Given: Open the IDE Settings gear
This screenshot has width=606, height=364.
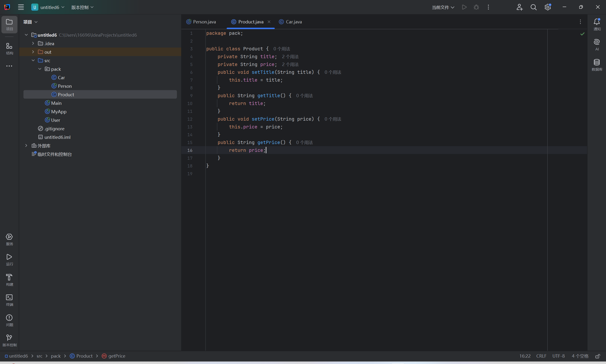Looking at the screenshot, I should point(547,7).
